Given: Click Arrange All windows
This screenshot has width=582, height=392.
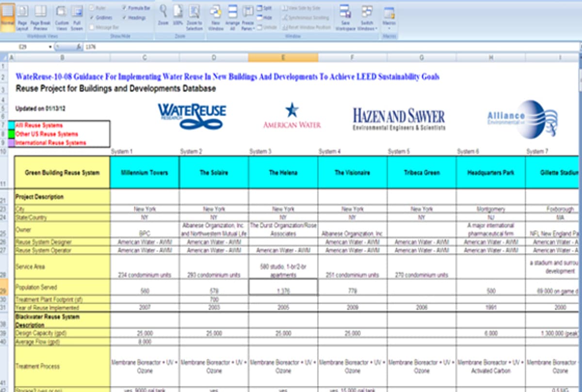Looking at the screenshot, I should pos(232,17).
